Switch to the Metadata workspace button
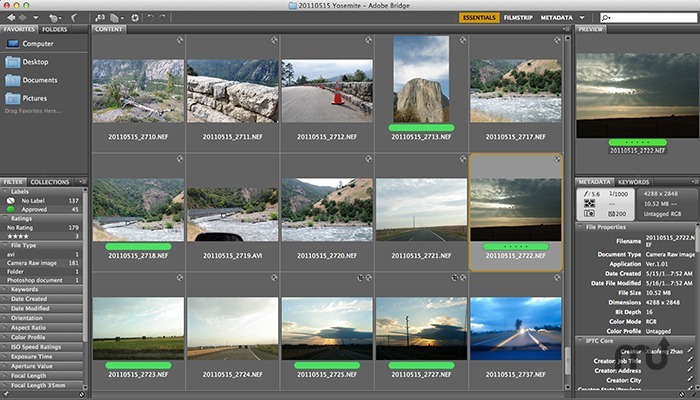The image size is (700, 400). (556, 18)
